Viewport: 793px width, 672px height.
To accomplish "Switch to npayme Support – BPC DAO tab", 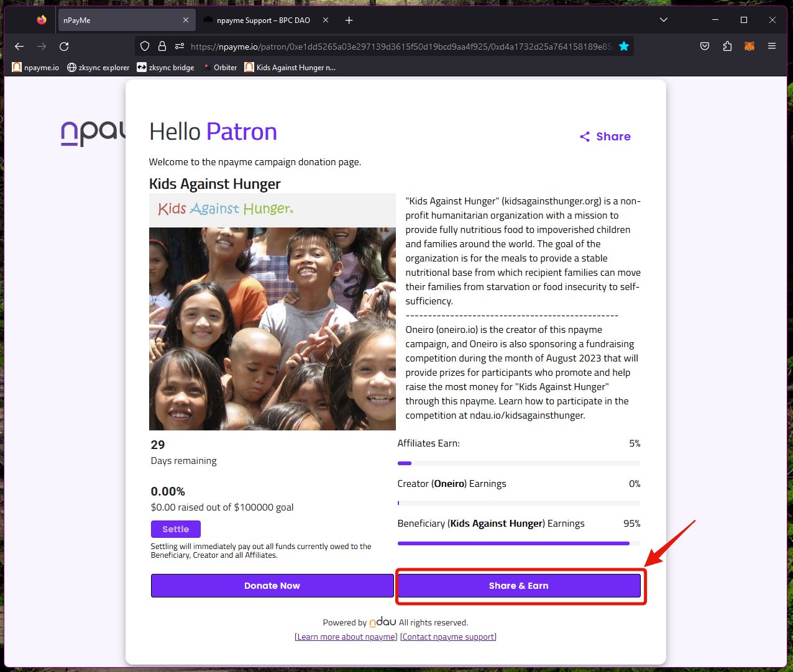I will [266, 20].
